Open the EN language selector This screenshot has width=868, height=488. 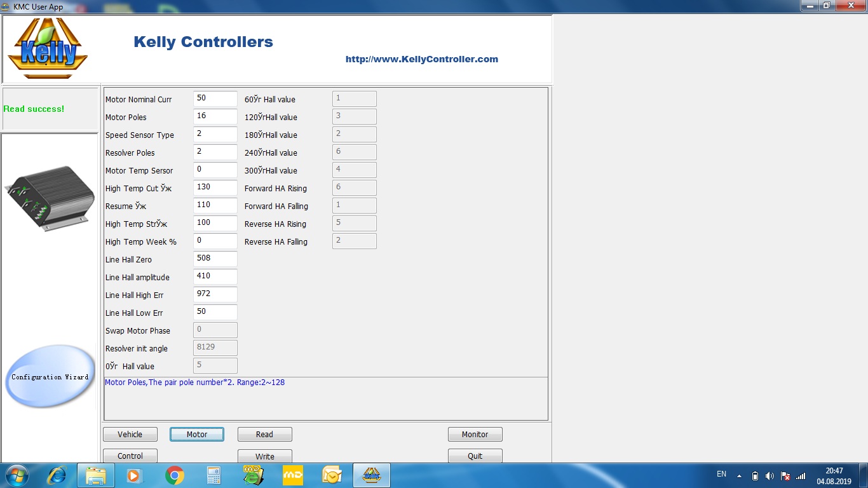coord(721,474)
